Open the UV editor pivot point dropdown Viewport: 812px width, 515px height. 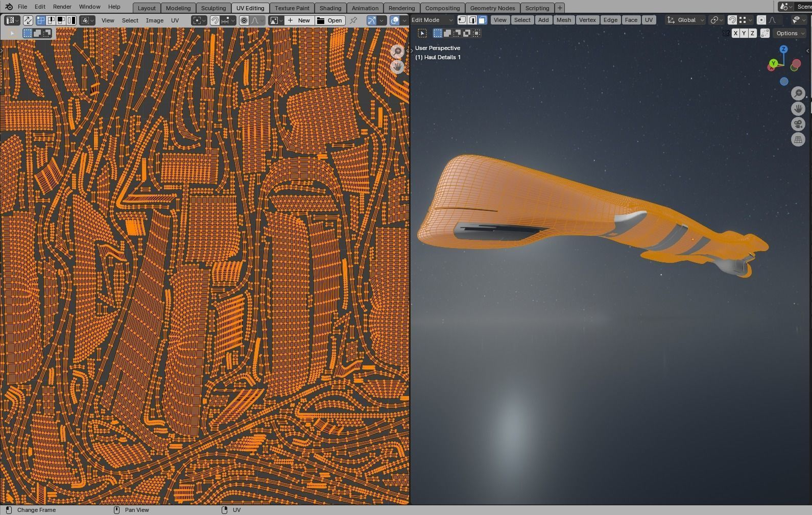pyautogui.click(x=199, y=20)
